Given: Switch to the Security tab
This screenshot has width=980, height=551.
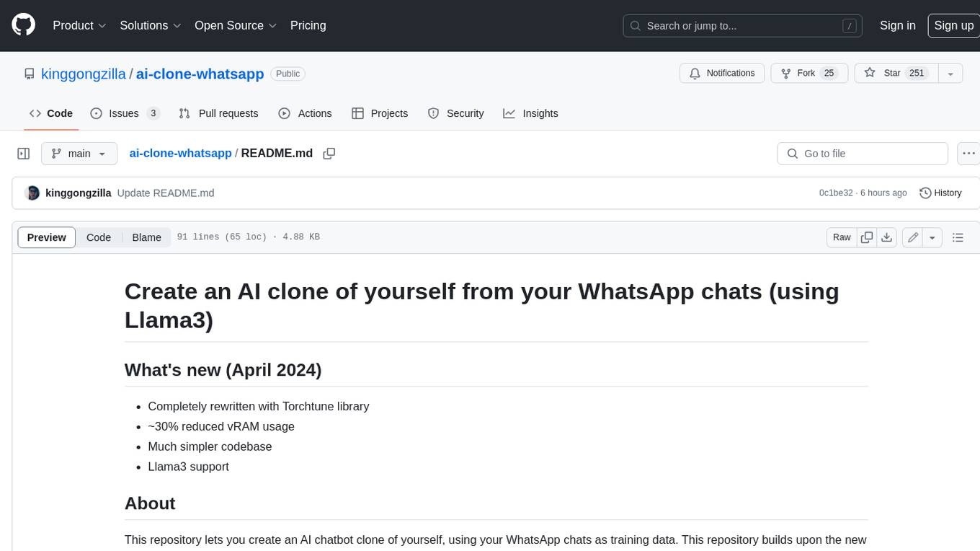Looking at the screenshot, I should pos(456,113).
